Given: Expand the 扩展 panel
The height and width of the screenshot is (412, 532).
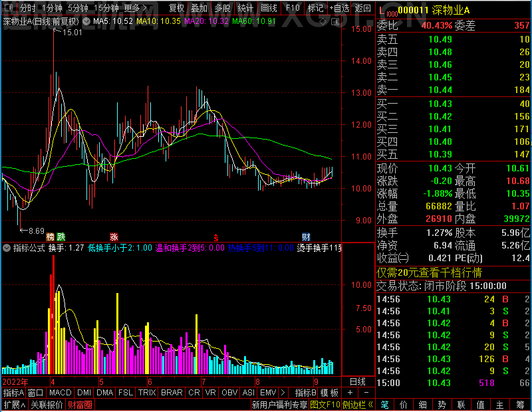Looking at the screenshot, I should coord(14,405).
